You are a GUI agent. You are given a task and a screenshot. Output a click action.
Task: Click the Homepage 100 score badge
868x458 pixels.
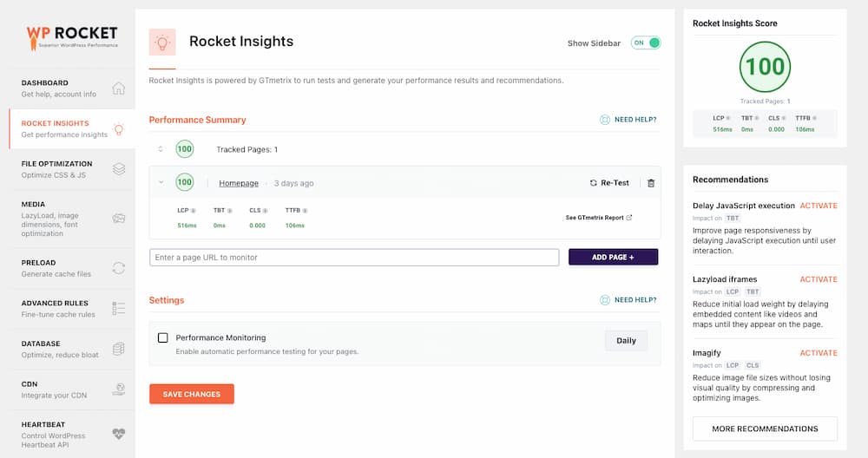coord(184,182)
